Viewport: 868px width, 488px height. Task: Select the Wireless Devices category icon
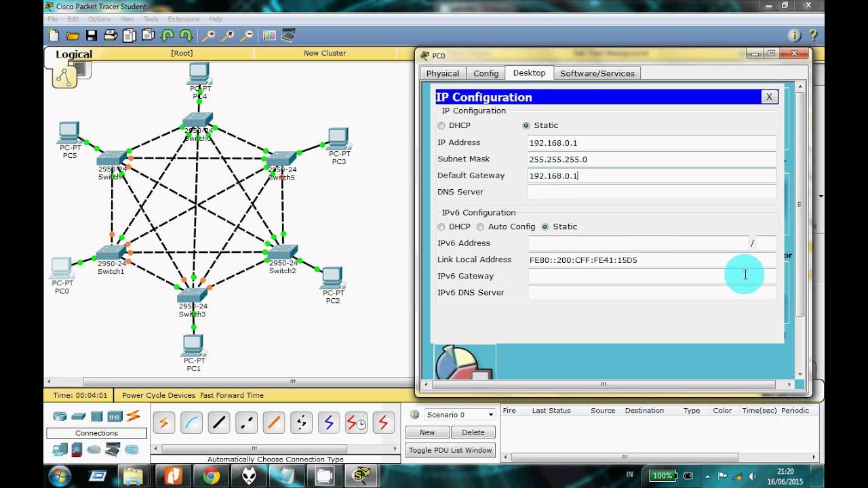[x=115, y=416]
